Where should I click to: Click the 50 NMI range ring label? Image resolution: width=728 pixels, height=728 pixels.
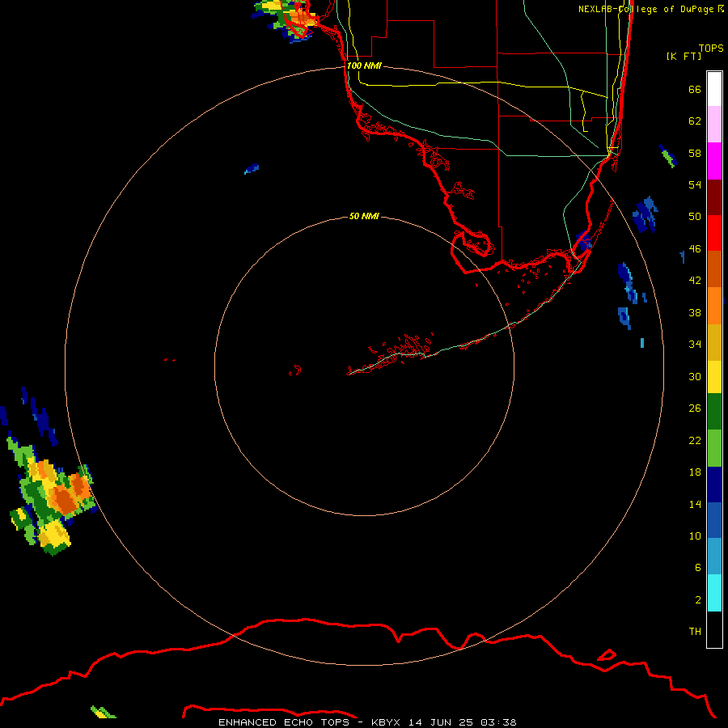364,216
